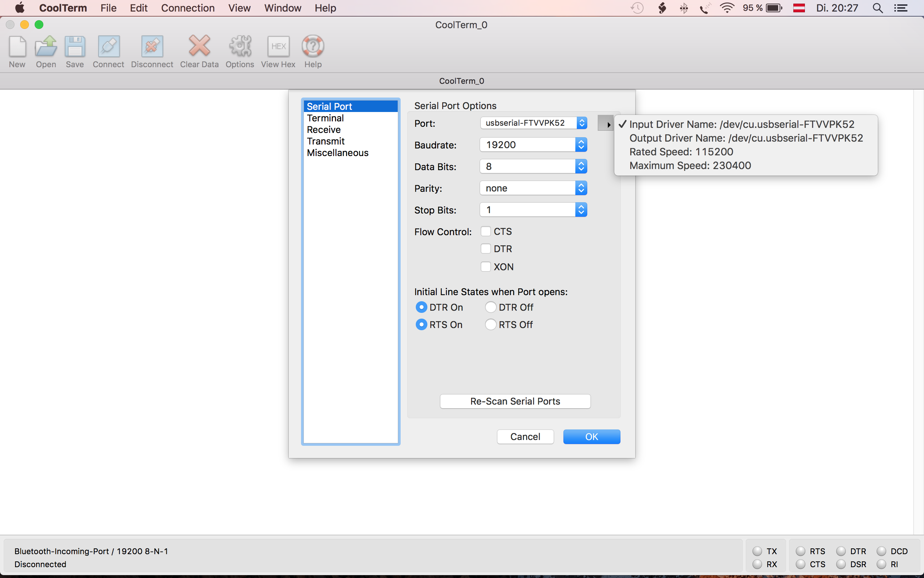Open the Edit menu
The image size is (924, 578).
point(139,8)
